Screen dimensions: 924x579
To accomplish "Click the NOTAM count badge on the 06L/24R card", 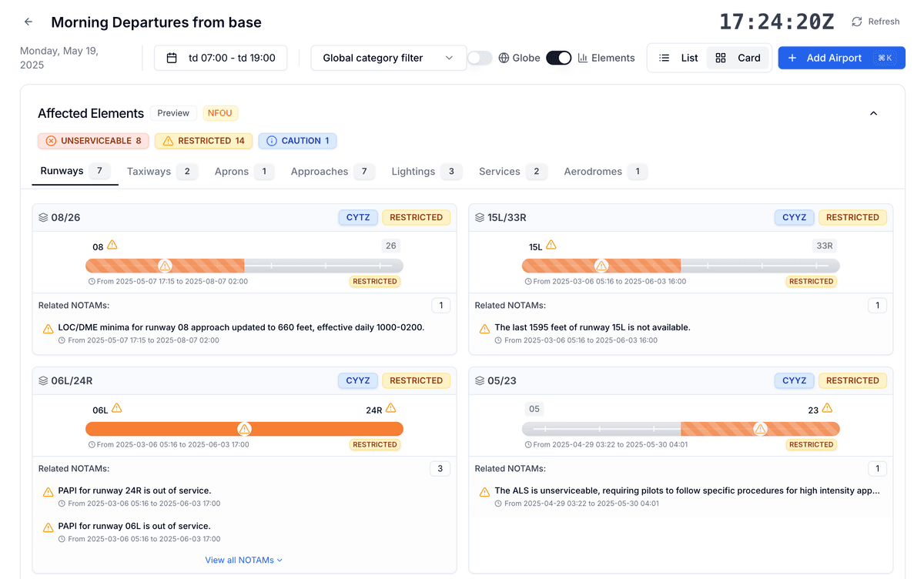I will [x=440, y=468].
